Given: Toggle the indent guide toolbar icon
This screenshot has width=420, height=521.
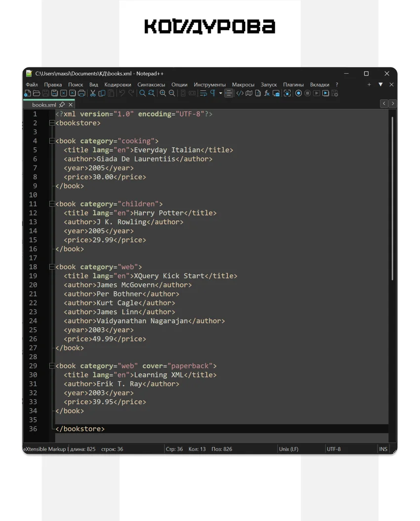Looking at the screenshot, I should pyautogui.click(x=228, y=93).
